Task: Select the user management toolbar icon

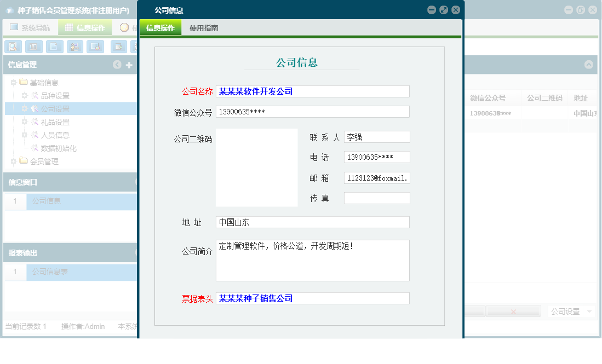Action: coord(76,47)
